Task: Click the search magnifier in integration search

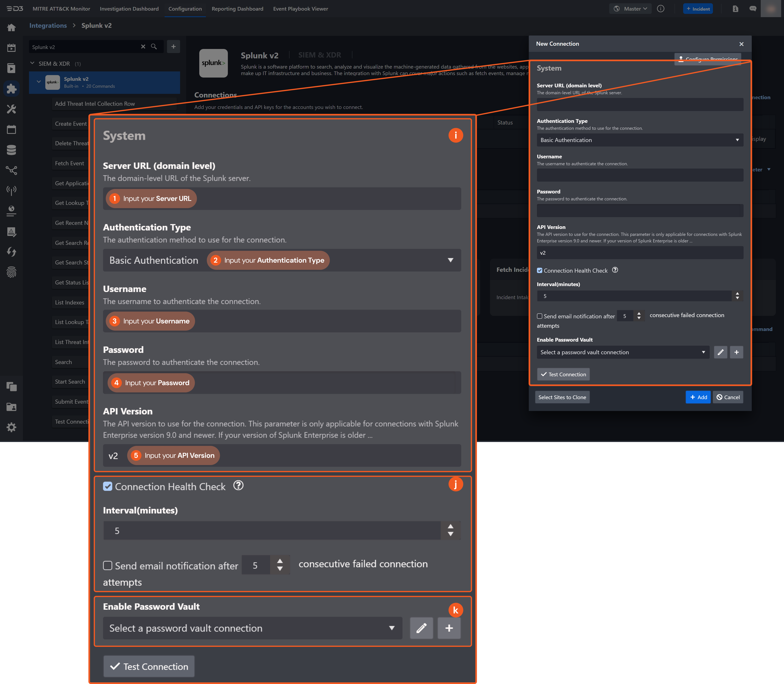Action: pyautogui.click(x=154, y=47)
